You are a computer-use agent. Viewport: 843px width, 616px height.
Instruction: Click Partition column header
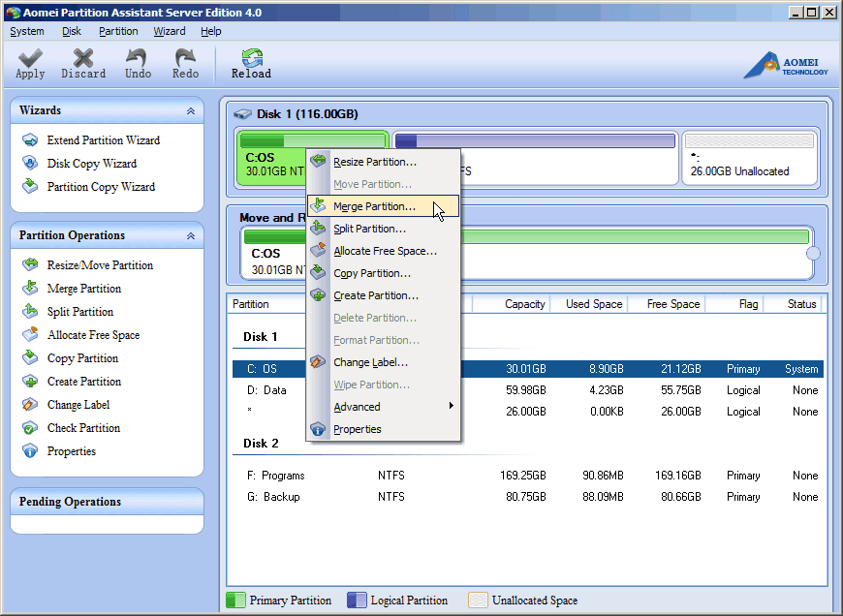click(267, 304)
